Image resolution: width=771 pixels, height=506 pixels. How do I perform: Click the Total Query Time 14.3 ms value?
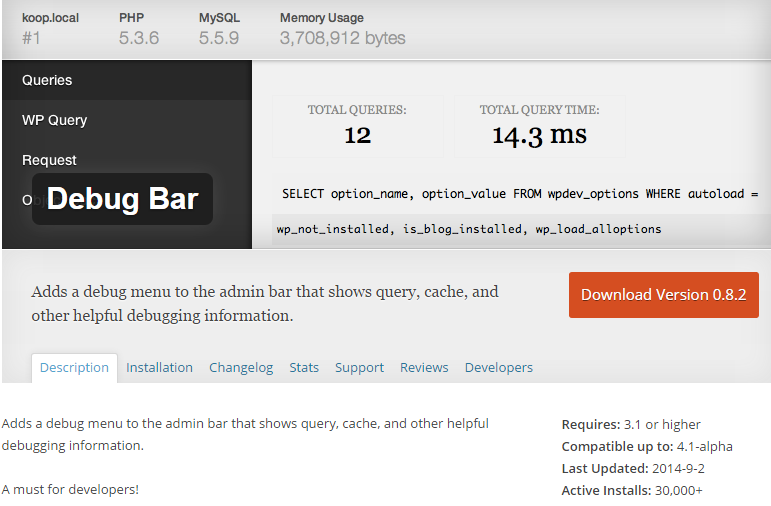539,135
